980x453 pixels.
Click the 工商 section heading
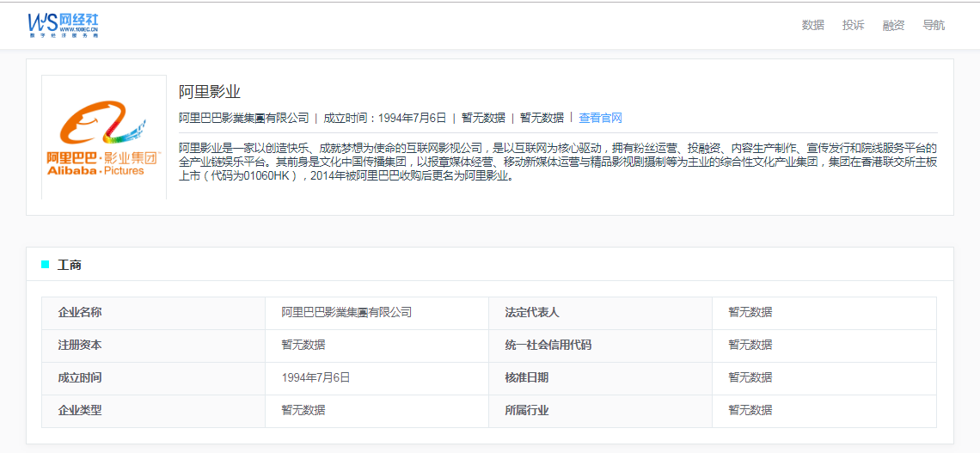click(x=70, y=265)
